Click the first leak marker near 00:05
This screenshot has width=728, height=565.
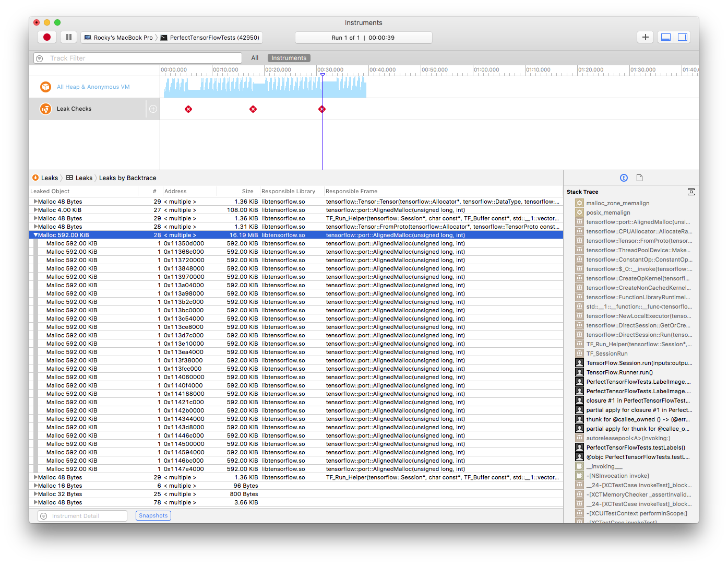pos(188,109)
